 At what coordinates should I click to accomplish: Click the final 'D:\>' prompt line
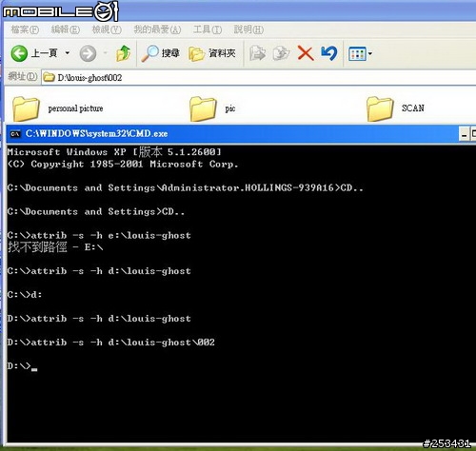tap(22, 366)
